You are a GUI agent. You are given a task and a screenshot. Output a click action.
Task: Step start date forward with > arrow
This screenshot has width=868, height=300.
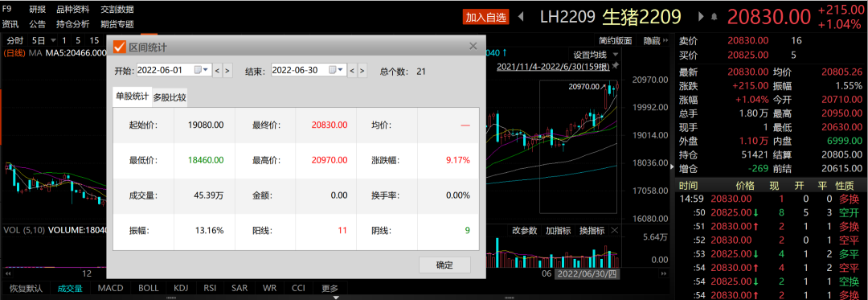coord(227,70)
